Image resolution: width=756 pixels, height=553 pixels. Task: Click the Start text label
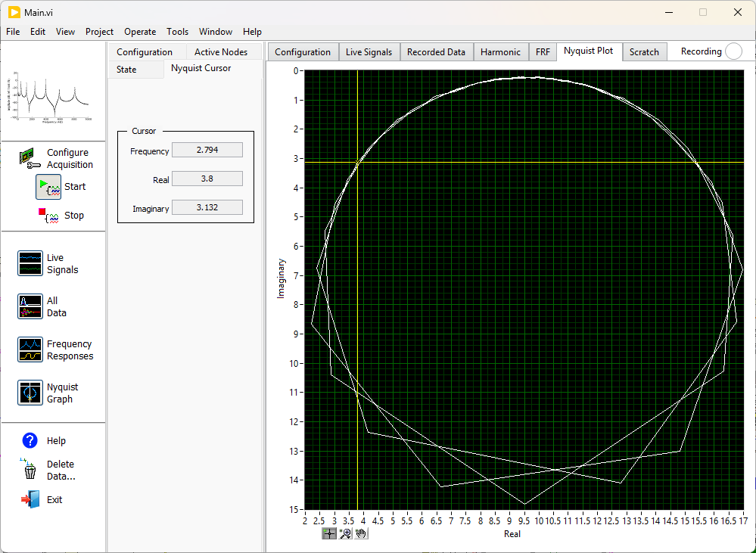[x=75, y=187]
